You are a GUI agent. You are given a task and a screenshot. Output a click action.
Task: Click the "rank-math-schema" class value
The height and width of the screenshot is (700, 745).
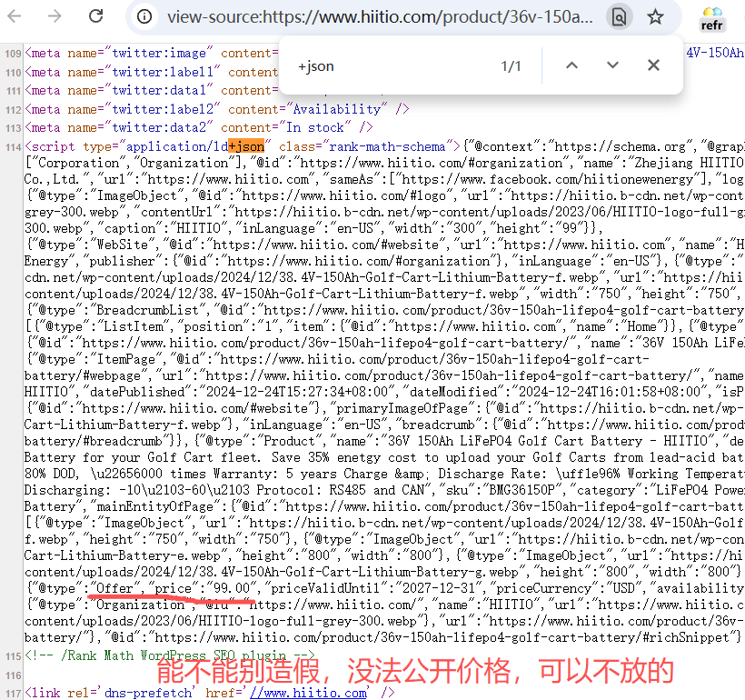click(x=387, y=146)
